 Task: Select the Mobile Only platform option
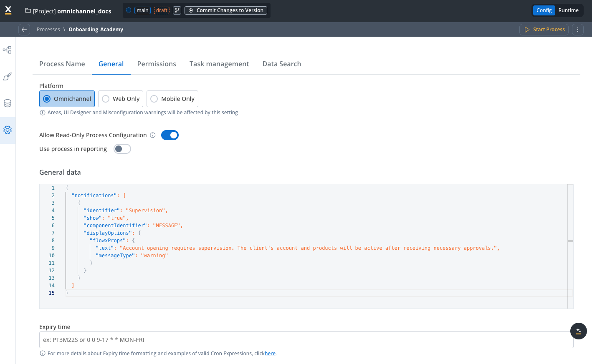coord(172,99)
